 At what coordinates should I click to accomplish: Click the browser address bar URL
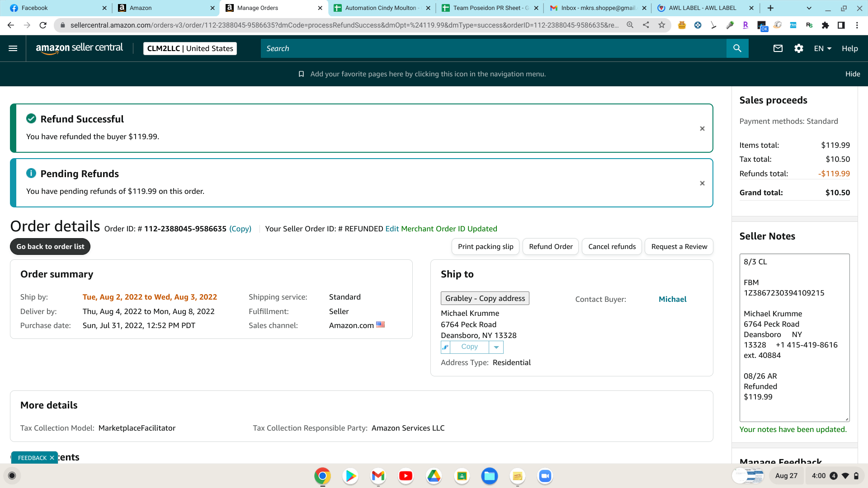pos(344,25)
